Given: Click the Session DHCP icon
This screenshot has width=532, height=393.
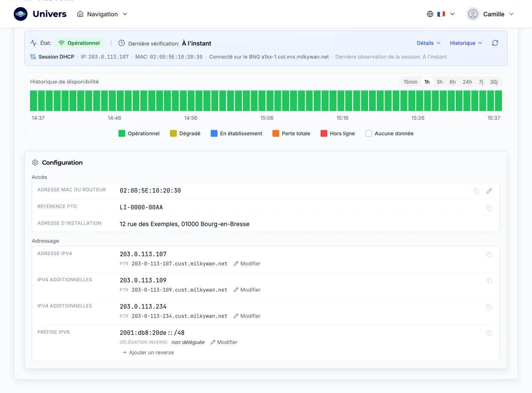Looking at the screenshot, I should [x=33, y=57].
